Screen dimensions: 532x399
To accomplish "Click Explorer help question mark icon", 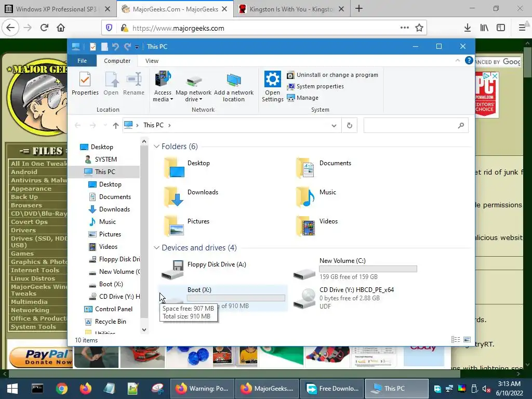I will coord(469,60).
